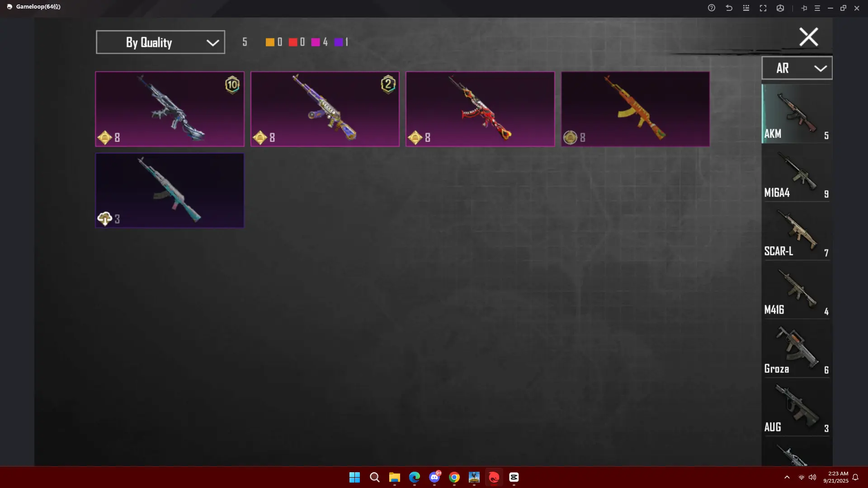Close the skin inventory with the X

click(808, 37)
